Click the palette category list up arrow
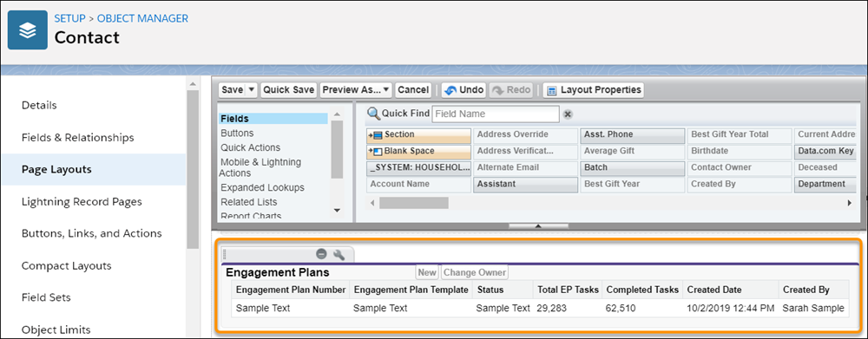This screenshot has width=868, height=339. [x=336, y=114]
